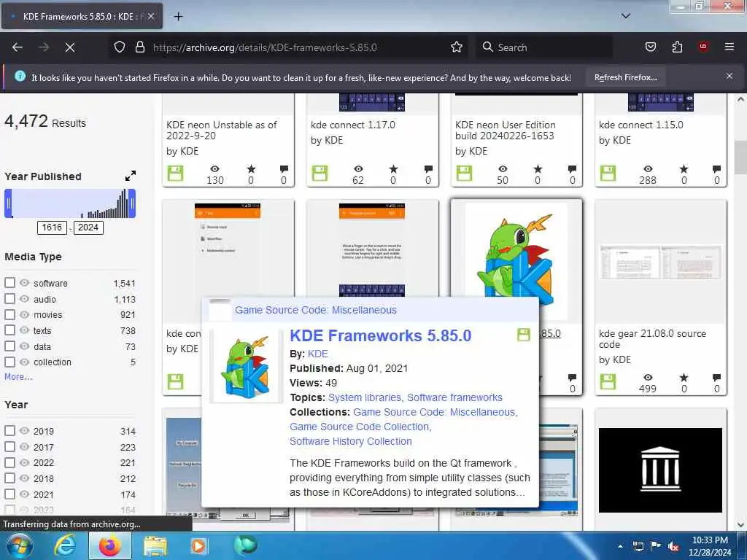Expand More media types link
The height and width of the screenshot is (560, 747).
click(18, 377)
